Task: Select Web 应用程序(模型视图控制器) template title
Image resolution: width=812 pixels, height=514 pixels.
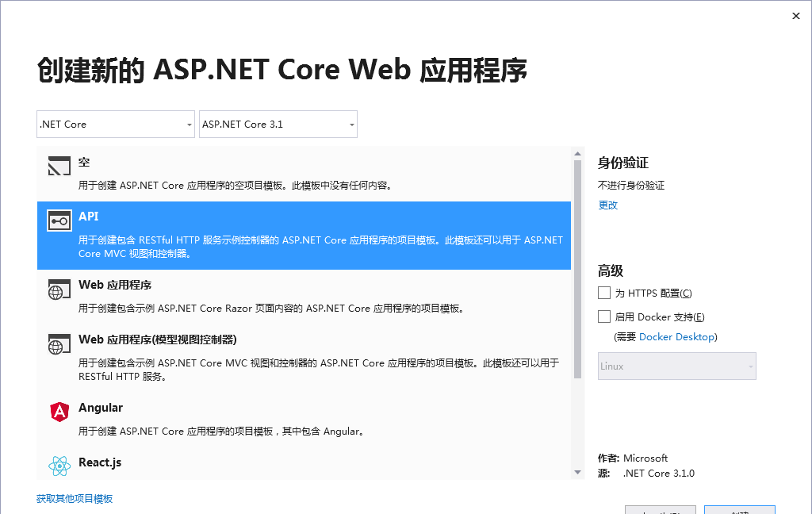Action: pos(158,339)
